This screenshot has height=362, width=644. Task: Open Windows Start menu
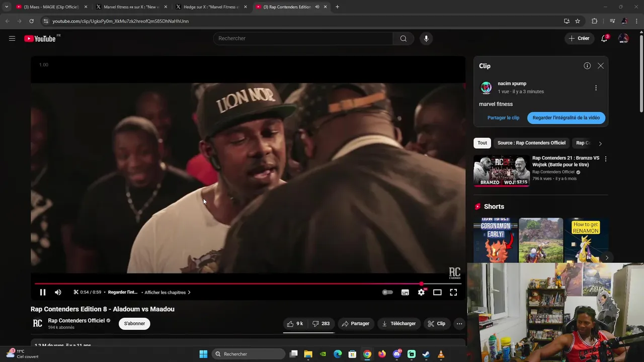[203, 354]
